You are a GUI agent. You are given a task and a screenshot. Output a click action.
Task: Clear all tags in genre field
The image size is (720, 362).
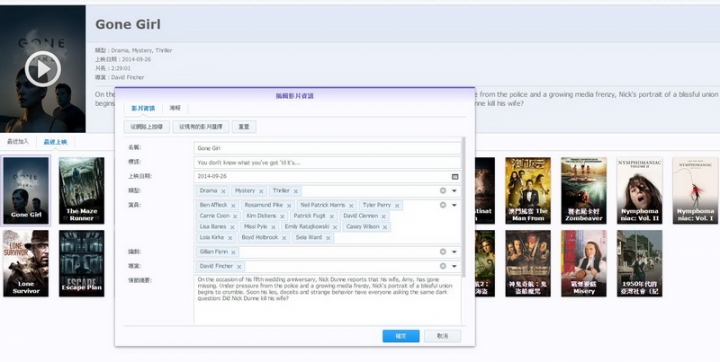click(443, 191)
